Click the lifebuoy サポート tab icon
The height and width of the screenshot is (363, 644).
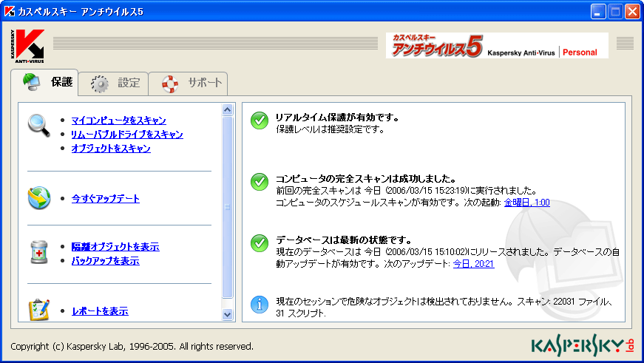tap(170, 84)
